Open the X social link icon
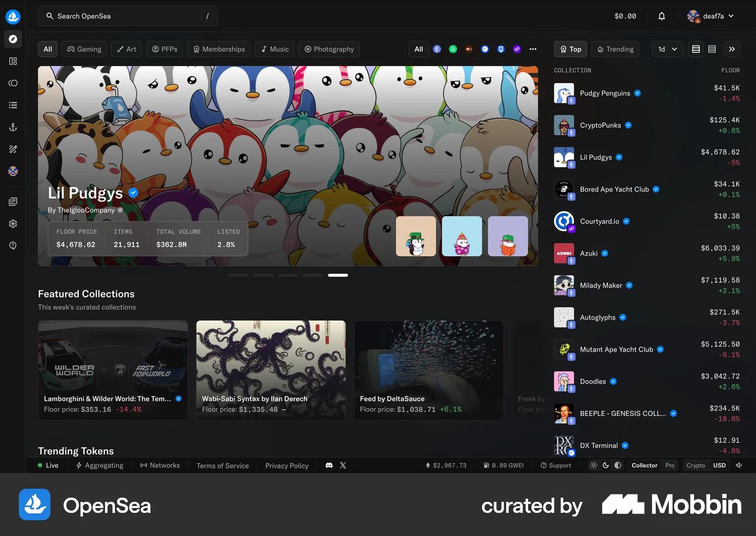Screen dimensions: 756x536 343,466
